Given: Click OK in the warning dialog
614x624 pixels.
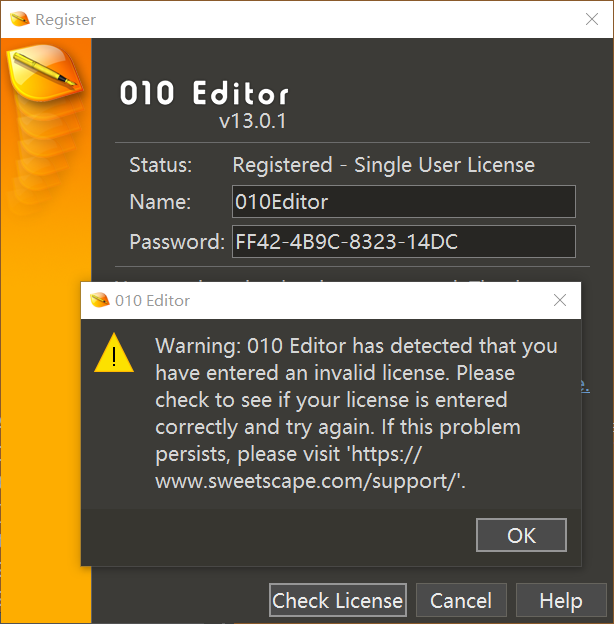Looking at the screenshot, I should [521, 535].
